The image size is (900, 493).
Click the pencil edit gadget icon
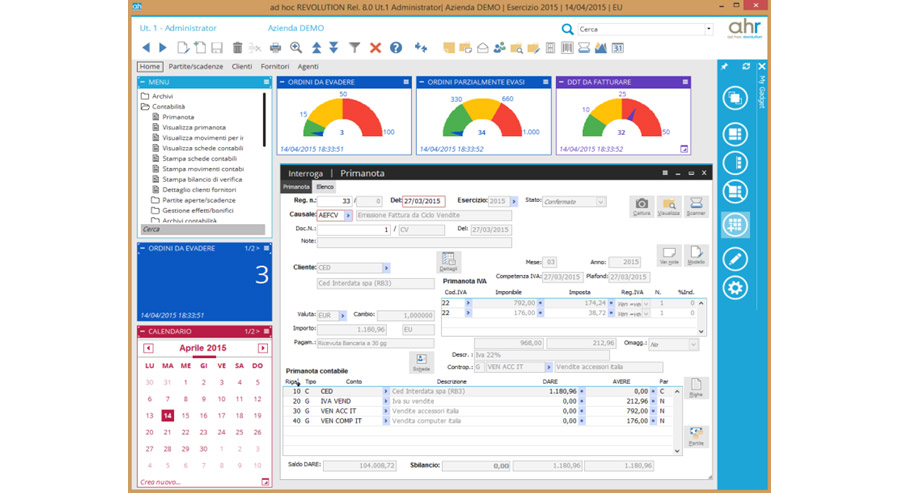pos(735,259)
